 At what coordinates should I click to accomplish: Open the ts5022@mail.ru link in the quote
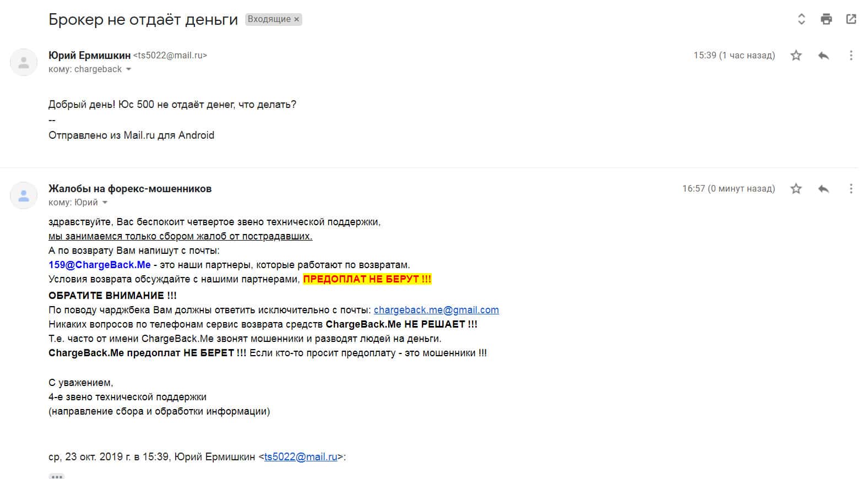pos(301,457)
